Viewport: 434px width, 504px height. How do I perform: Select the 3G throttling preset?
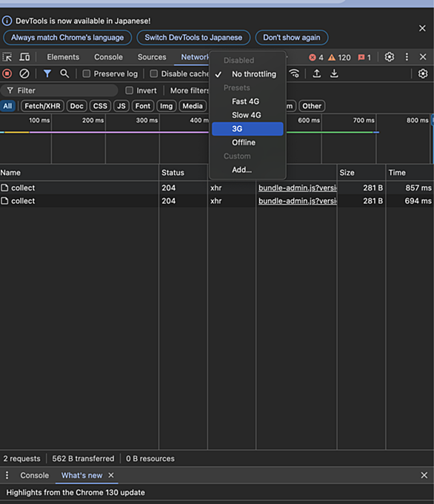(247, 129)
